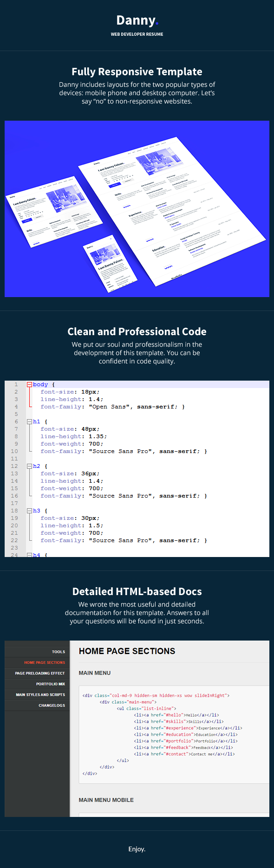Viewport: 274px width, 868px height.
Task: Click line number 1 in the code editor
Action: pos(16,384)
